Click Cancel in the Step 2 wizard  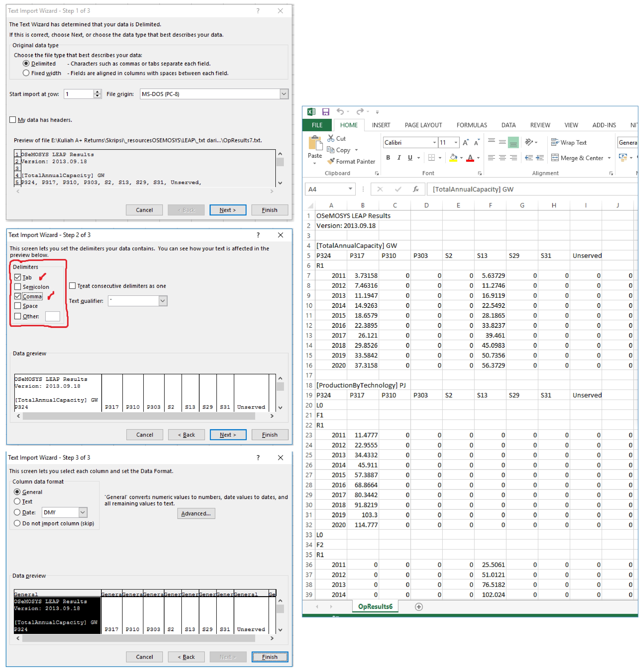[145, 434]
